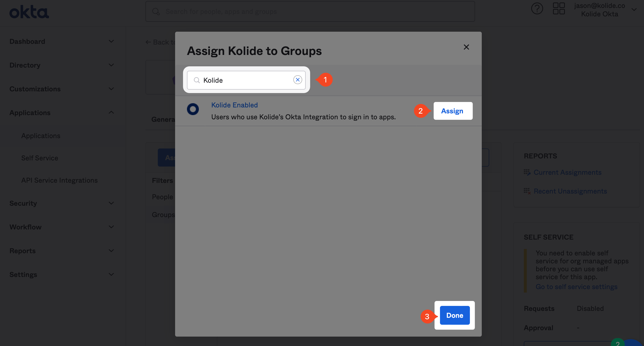Open API Service Integrations menu item
This screenshot has width=644, height=346.
pos(59,180)
